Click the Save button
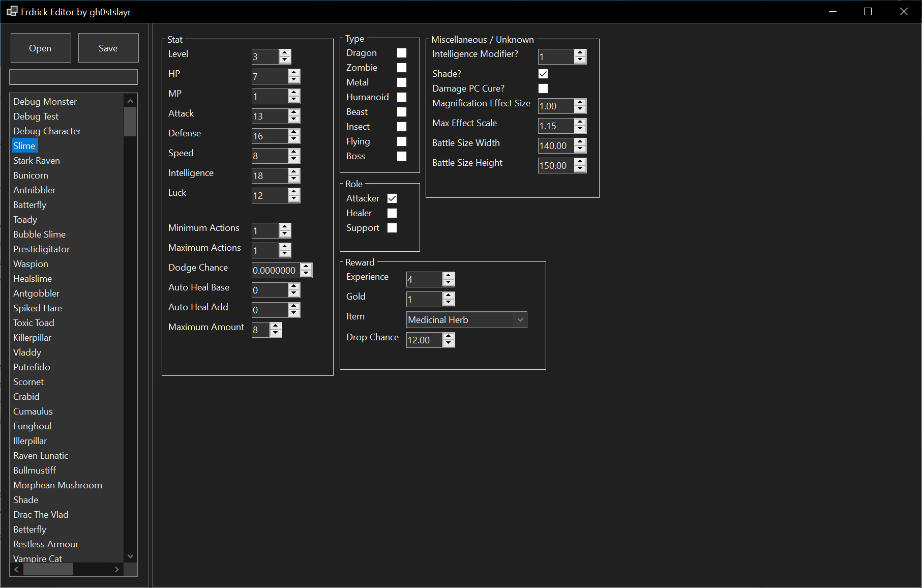 coord(108,48)
